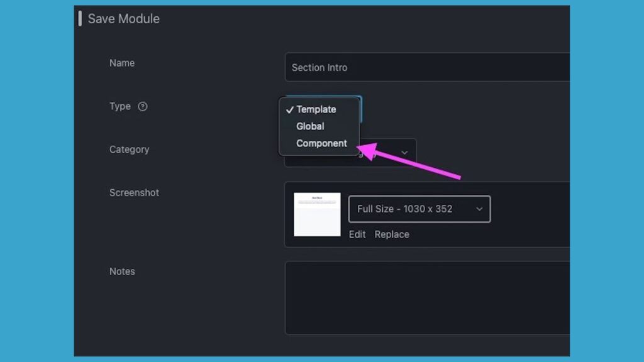Pick the Component type option

pyautogui.click(x=321, y=143)
